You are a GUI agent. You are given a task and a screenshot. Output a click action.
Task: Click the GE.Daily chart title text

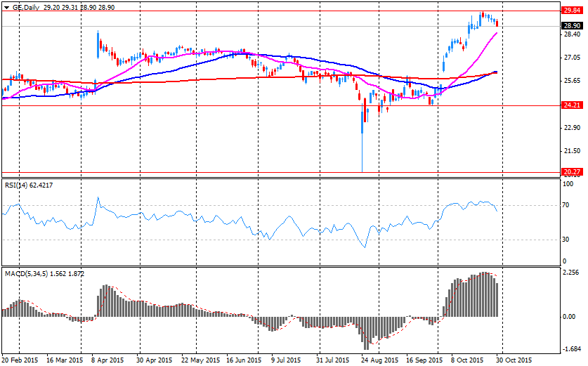click(26, 7)
